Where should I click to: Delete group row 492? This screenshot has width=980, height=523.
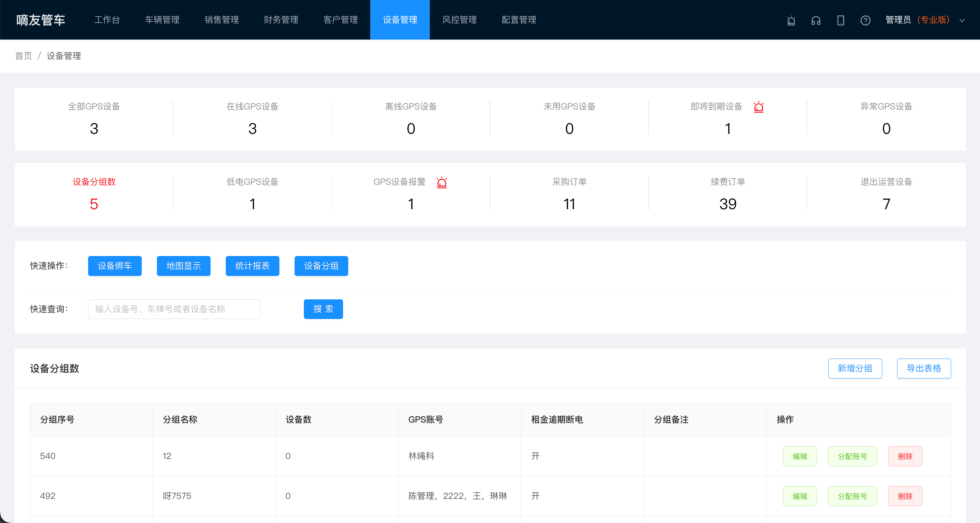pos(905,497)
